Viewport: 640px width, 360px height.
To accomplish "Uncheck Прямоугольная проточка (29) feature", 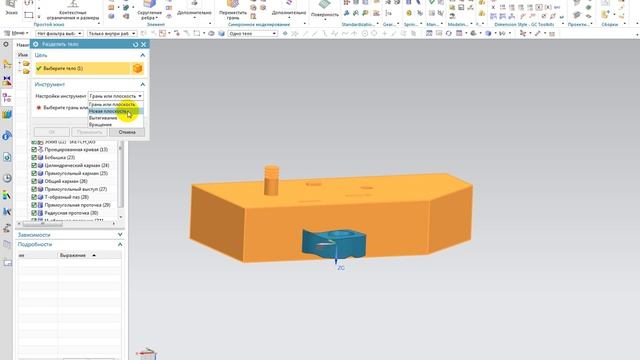I will pyautogui.click(x=34, y=205).
